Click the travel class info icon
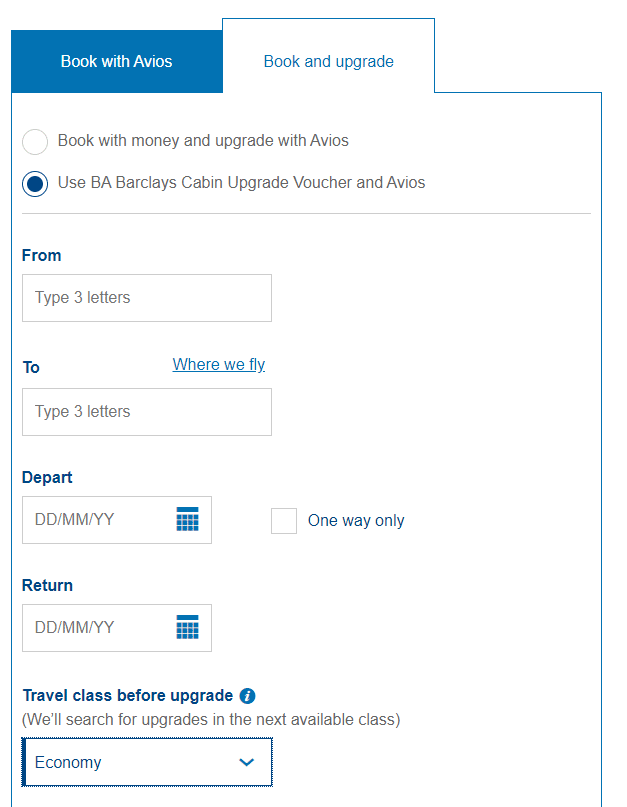Image resolution: width=627 pixels, height=807 pixels. click(x=248, y=695)
